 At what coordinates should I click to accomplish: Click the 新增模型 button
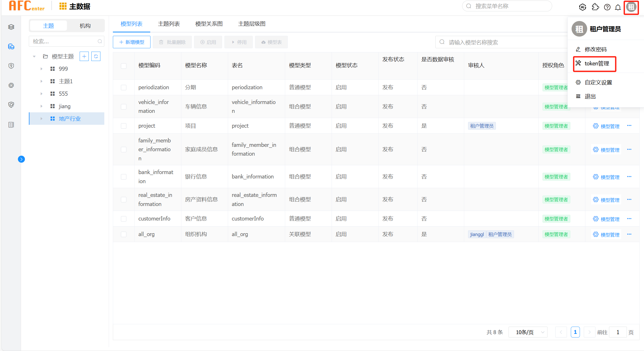tap(132, 42)
